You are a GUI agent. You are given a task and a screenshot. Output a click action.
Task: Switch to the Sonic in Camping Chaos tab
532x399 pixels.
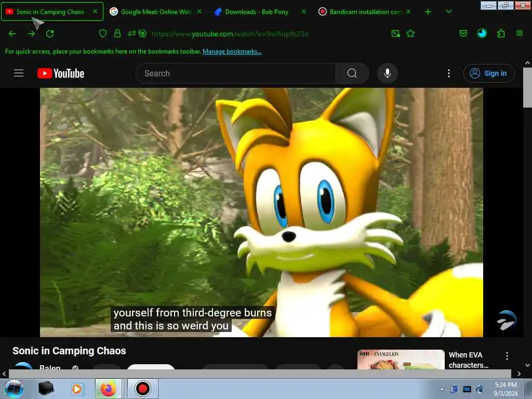[52, 11]
